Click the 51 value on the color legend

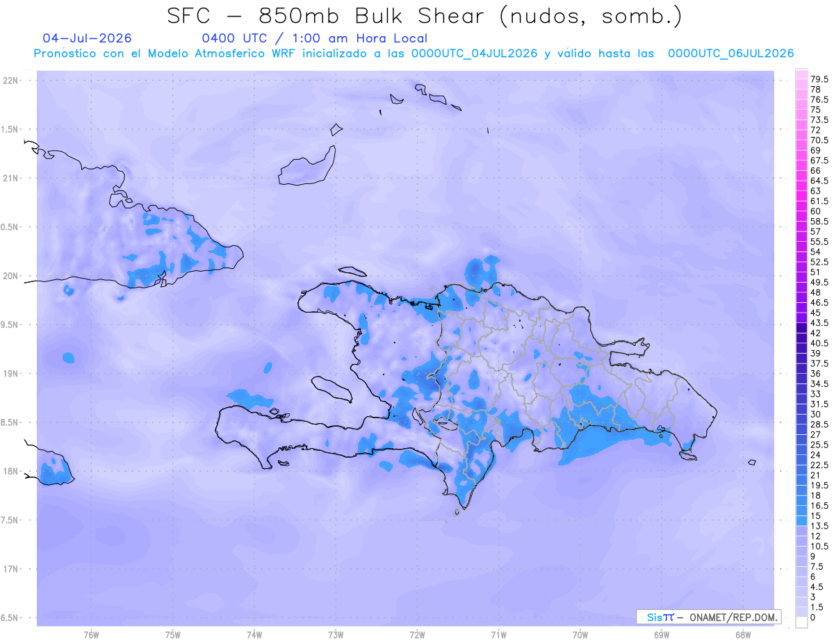coord(816,272)
